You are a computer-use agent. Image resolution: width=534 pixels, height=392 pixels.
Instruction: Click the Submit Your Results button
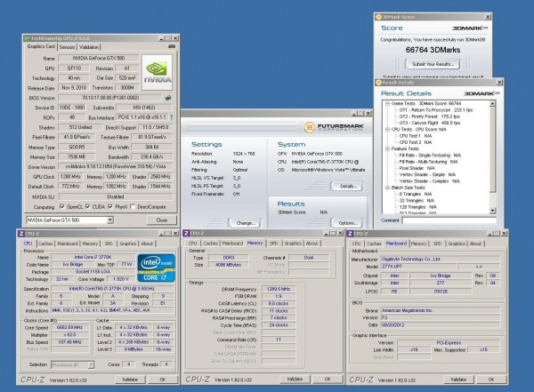433,64
